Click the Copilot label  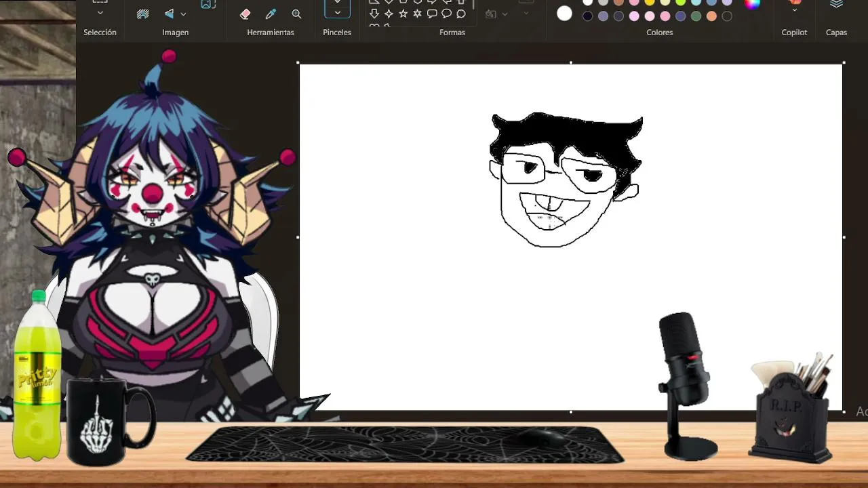[x=794, y=33]
